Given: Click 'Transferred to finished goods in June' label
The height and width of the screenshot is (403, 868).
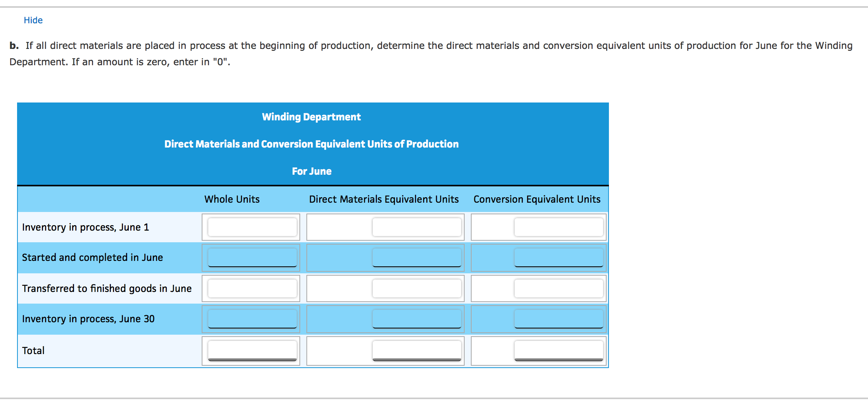Looking at the screenshot, I should click(107, 288).
